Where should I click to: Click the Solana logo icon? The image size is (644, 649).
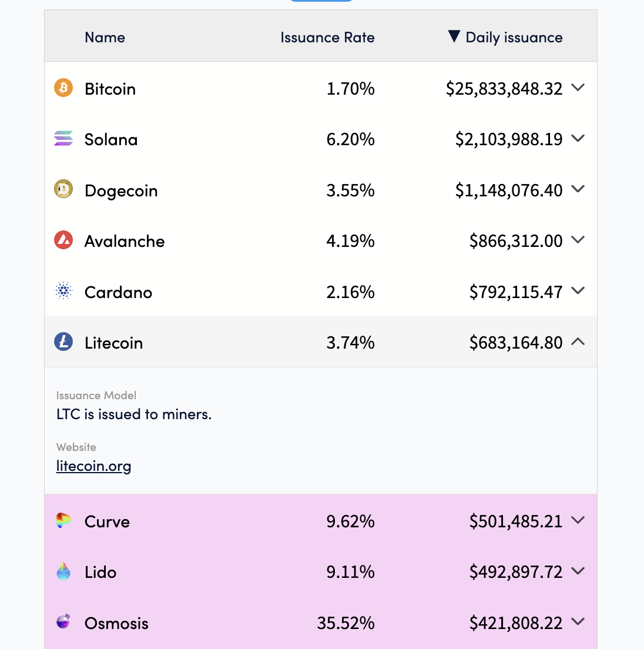tap(63, 139)
